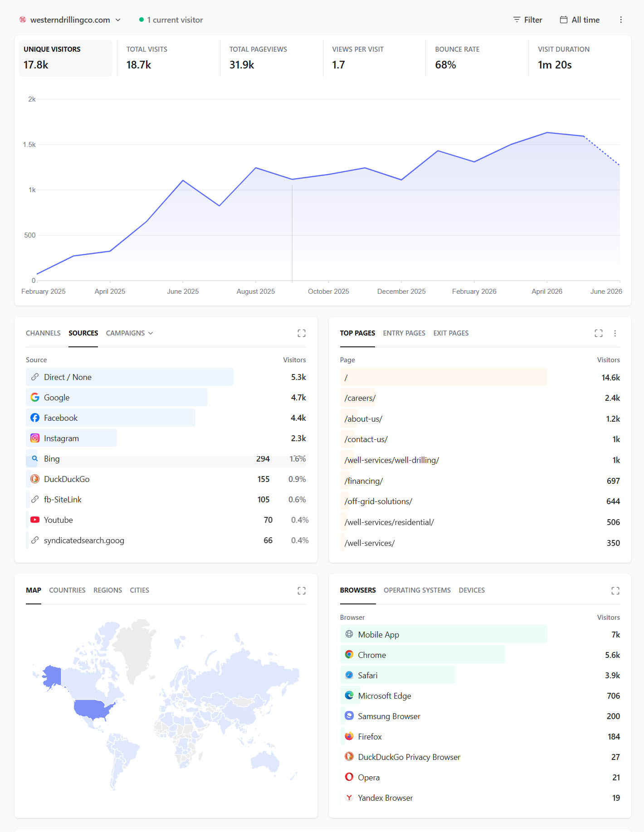Switch to the Top Pages tab
644x832 pixels.
point(357,333)
